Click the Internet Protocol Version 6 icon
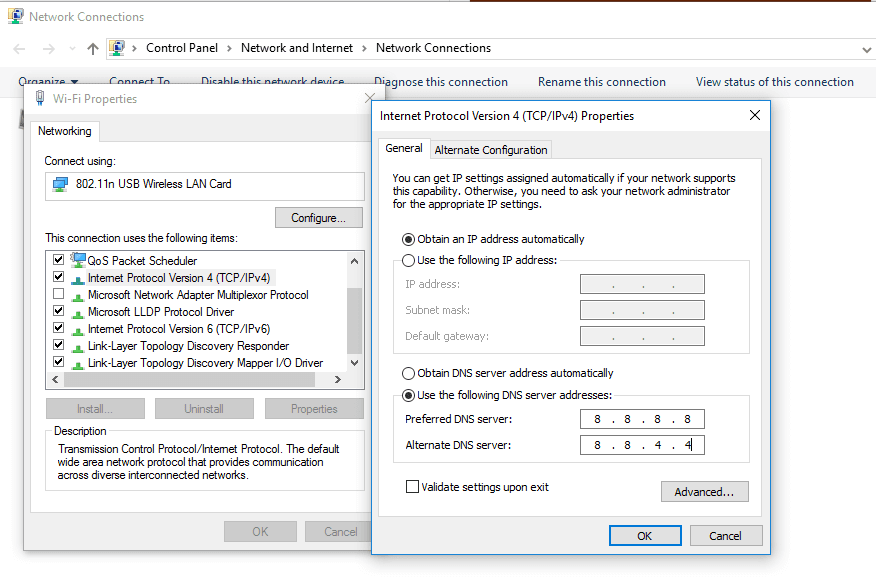The width and height of the screenshot is (876, 586). (77, 328)
